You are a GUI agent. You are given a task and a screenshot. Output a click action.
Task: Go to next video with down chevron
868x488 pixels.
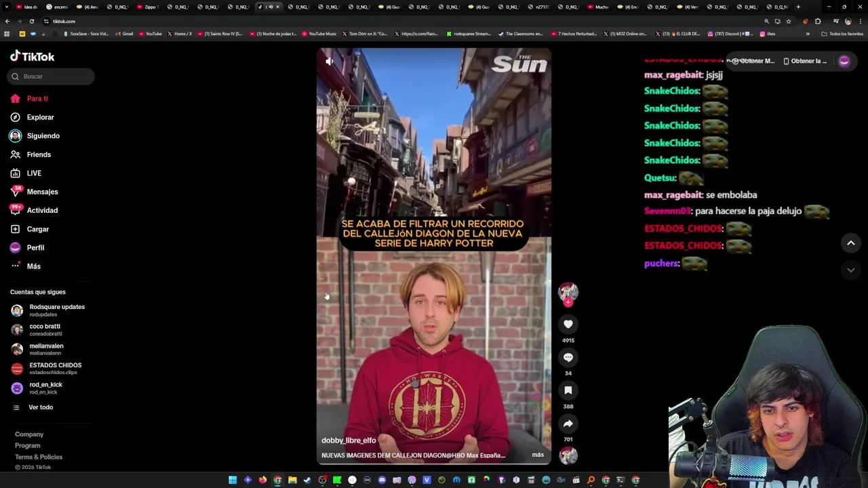[851, 270]
